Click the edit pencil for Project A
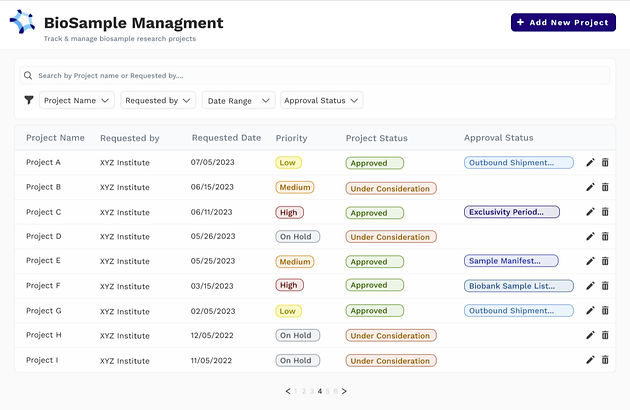Screen dimensions: 630x410 590,162
